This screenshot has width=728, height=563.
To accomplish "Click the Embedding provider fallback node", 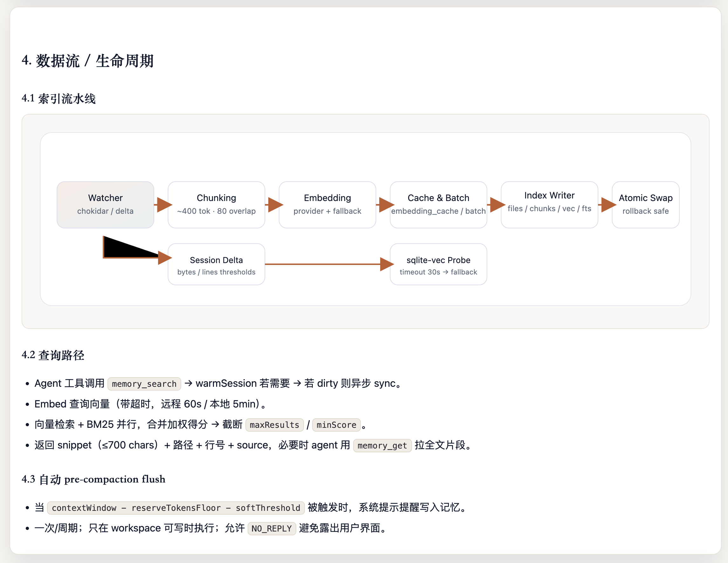I will pyautogui.click(x=327, y=205).
